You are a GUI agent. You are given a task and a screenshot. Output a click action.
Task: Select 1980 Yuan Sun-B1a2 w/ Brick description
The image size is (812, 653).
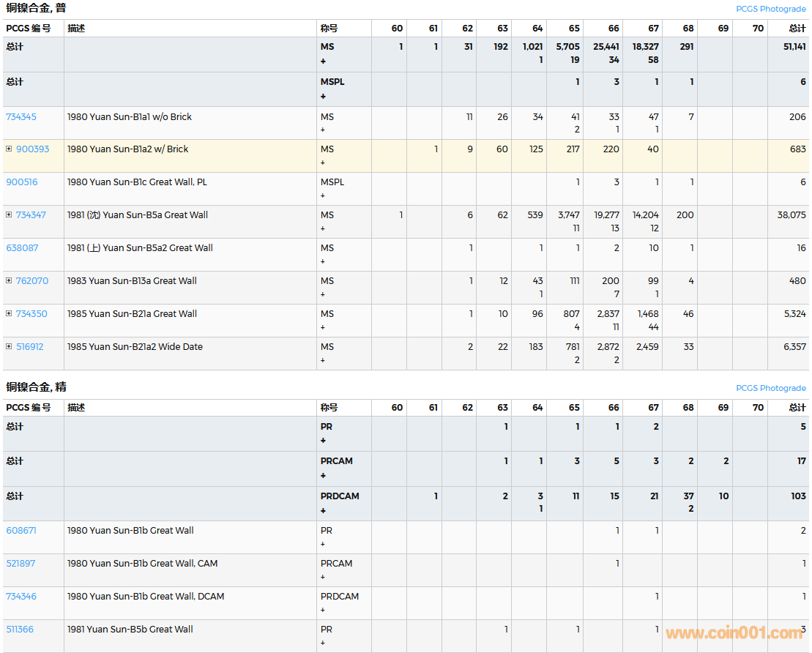pos(127,149)
